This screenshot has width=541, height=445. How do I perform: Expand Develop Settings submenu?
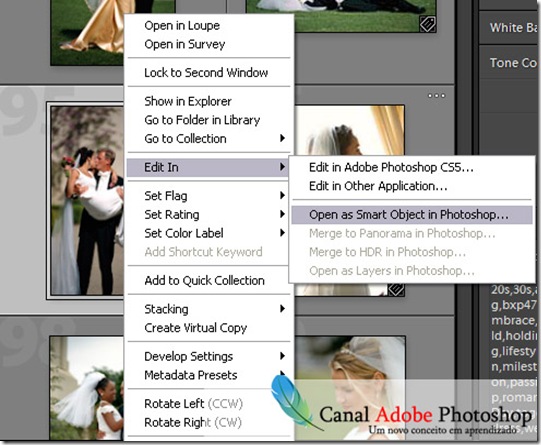[x=208, y=356]
